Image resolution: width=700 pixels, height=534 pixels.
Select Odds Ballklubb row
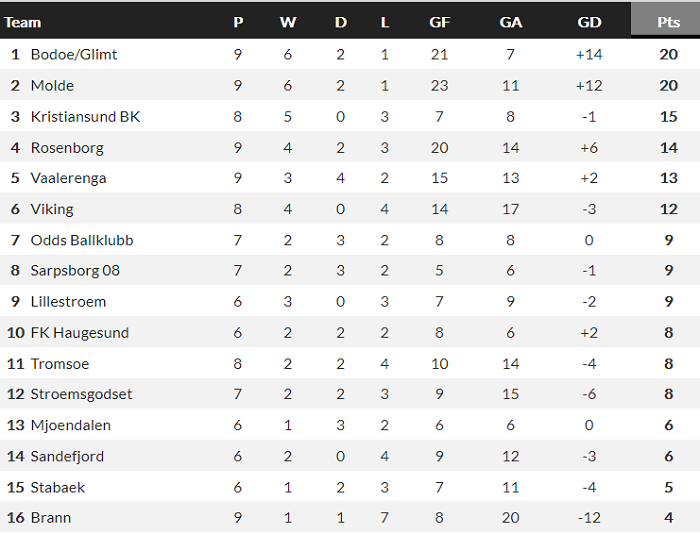click(82, 240)
